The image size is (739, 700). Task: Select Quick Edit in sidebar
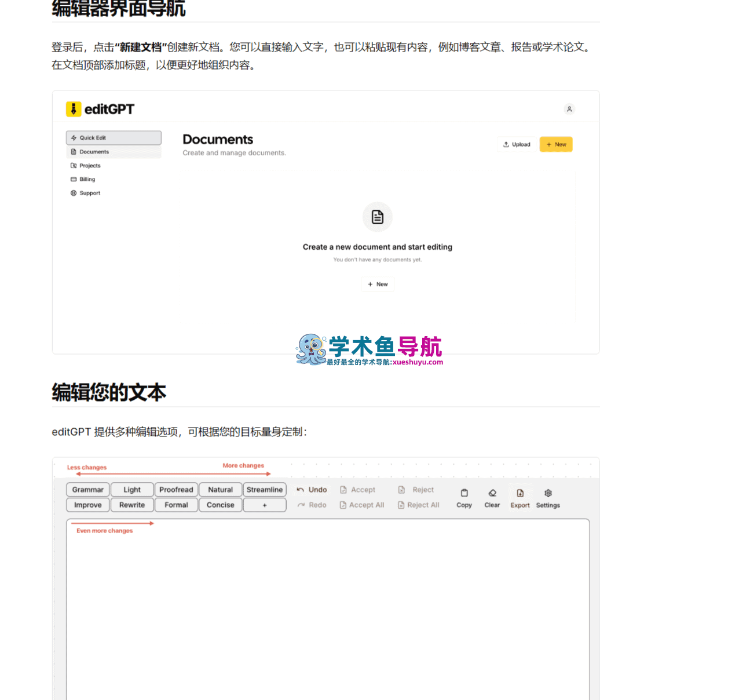[x=114, y=138]
